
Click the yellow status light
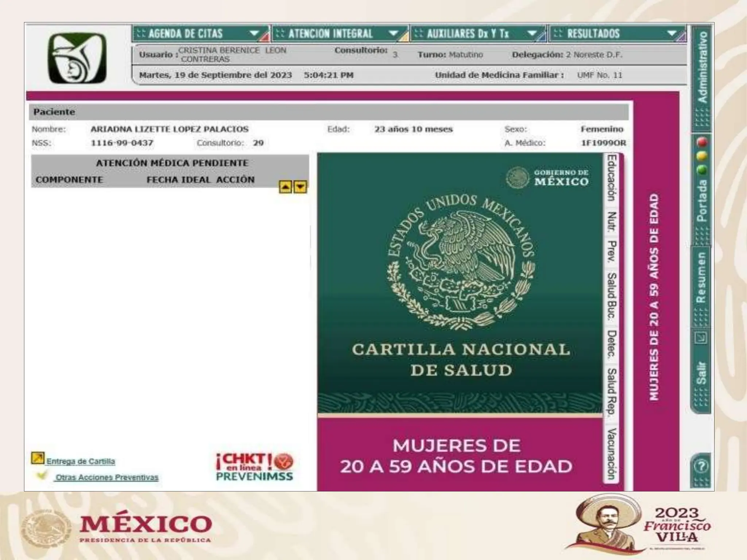coord(702,156)
